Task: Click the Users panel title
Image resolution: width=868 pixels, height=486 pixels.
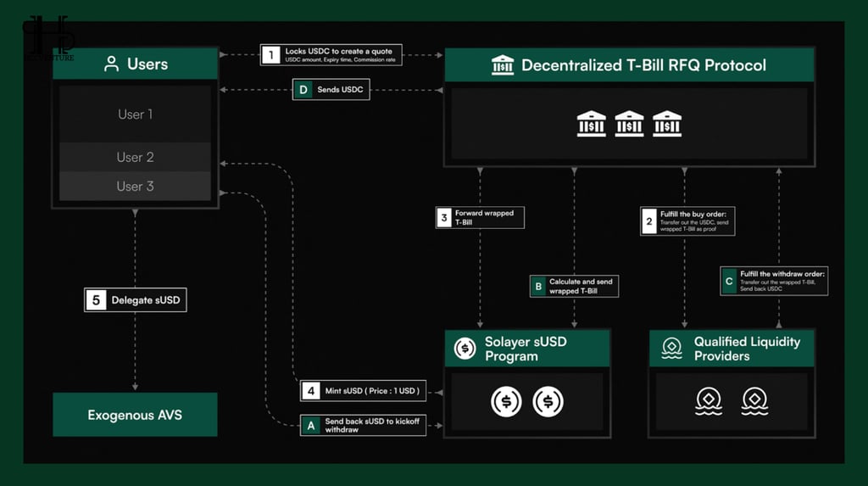Action: [x=147, y=64]
